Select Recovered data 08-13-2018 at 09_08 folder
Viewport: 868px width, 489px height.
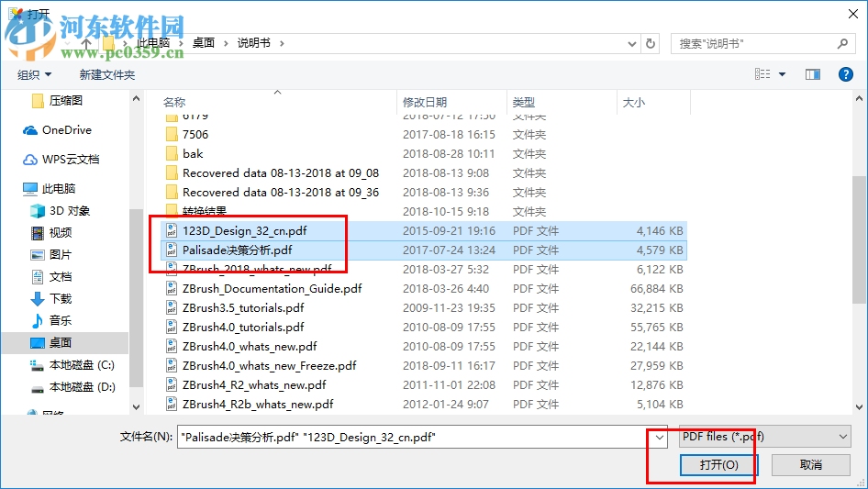281,173
